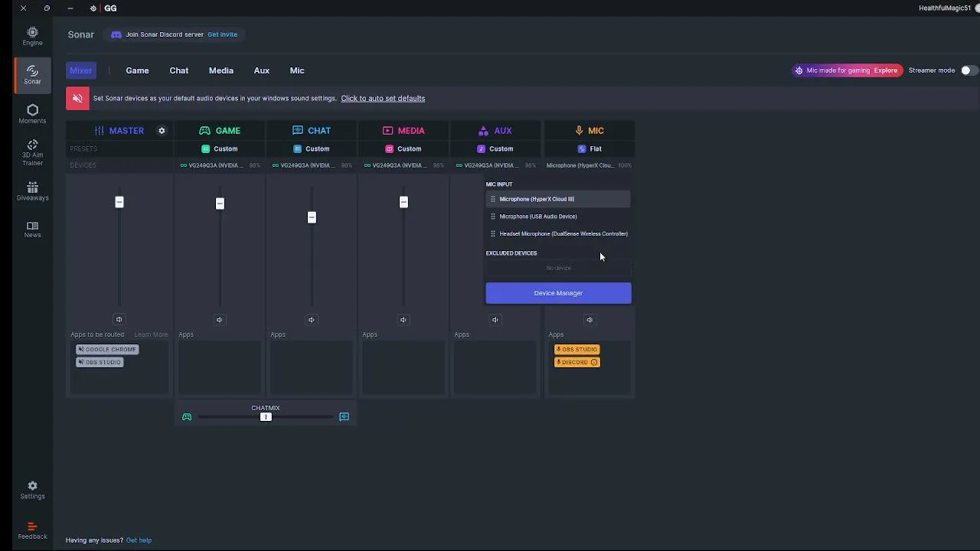Select Headset Microphone DualSense Wireless Controller
The height and width of the screenshot is (551, 980).
558,234
